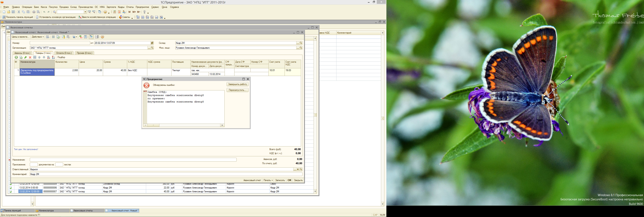Open the Печать dropdown at document bottom

(x=268, y=180)
